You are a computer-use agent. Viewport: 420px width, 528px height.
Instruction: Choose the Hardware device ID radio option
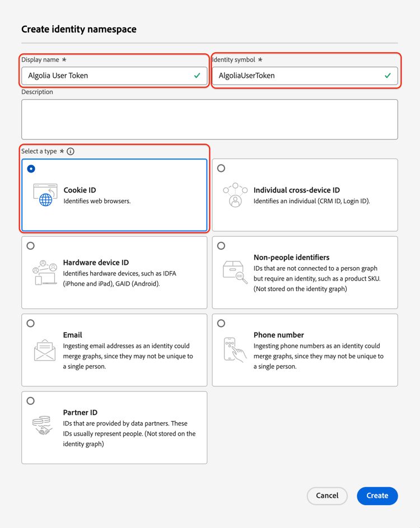31,246
